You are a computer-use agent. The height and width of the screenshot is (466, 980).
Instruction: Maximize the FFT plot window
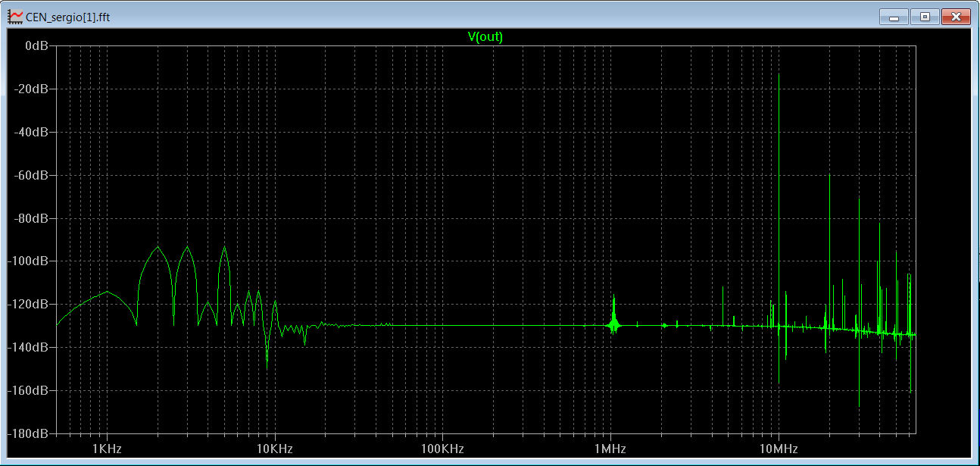(x=924, y=17)
